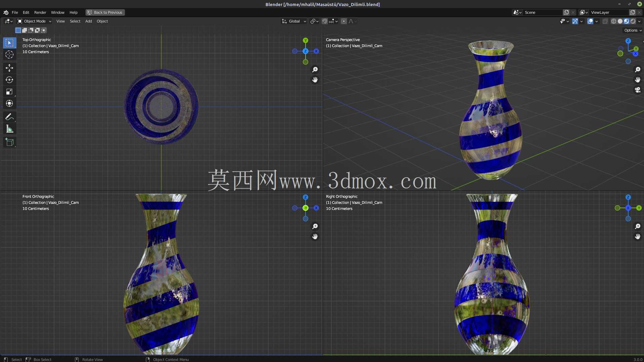
Task: Open the Object Mode dropdown
Action: (35, 21)
